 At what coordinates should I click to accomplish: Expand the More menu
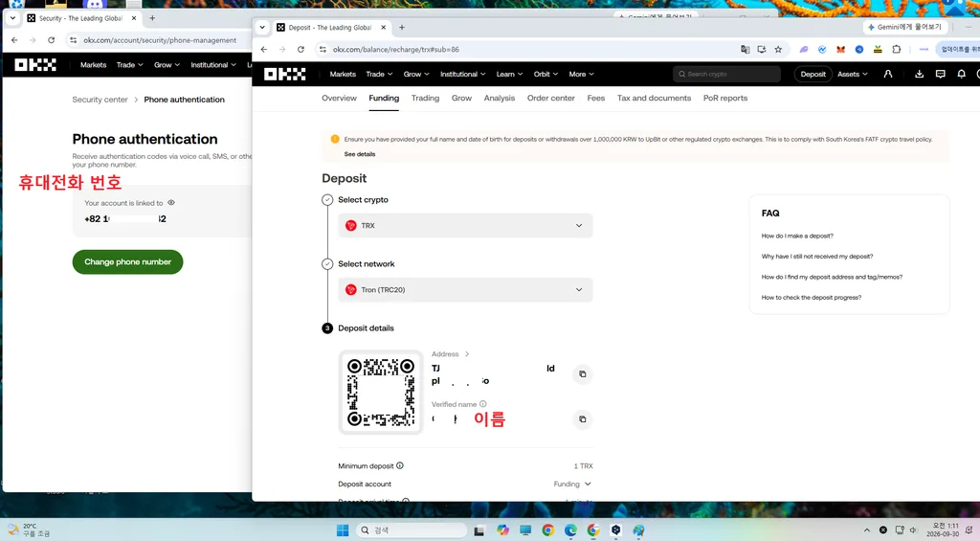click(581, 74)
